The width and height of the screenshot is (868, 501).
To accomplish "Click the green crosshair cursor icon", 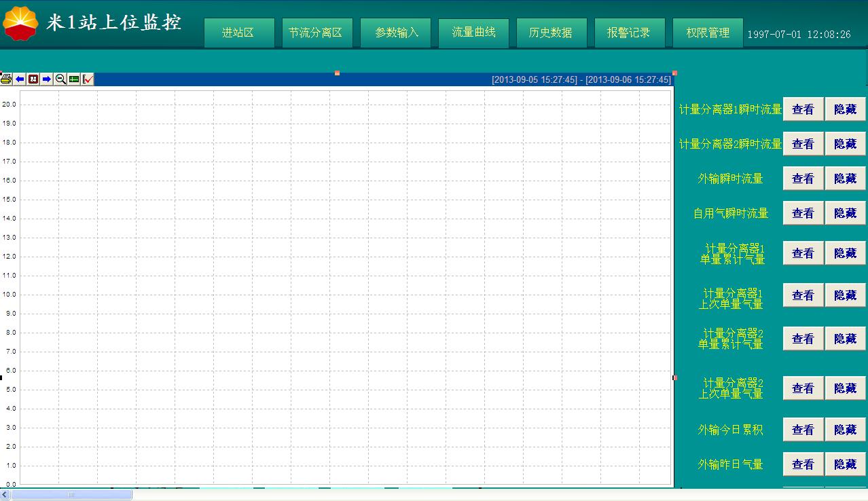I will (x=74, y=79).
